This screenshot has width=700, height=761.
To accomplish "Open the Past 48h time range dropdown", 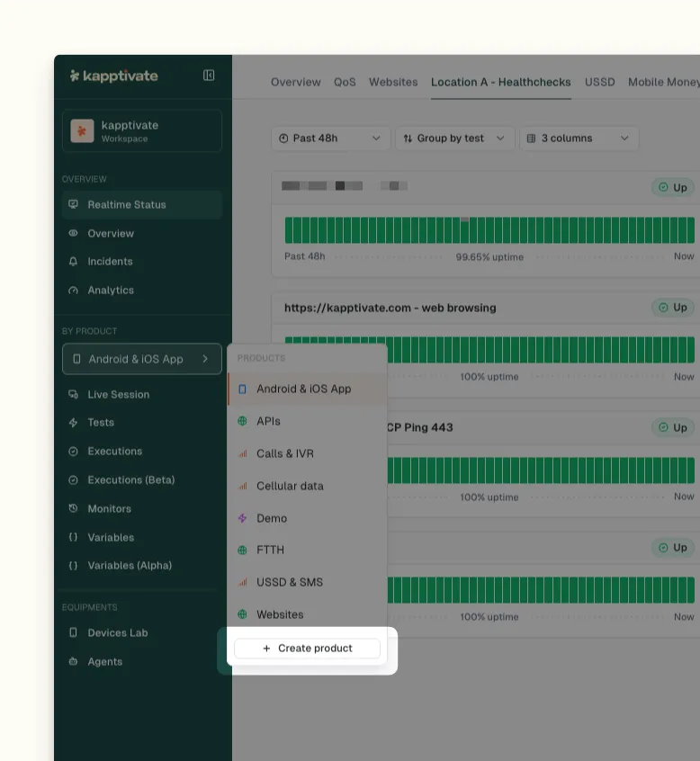I will [330, 139].
